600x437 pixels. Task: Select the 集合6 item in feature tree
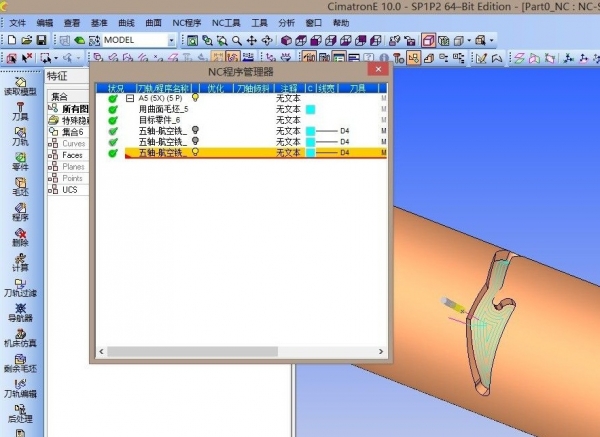click(x=68, y=132)
